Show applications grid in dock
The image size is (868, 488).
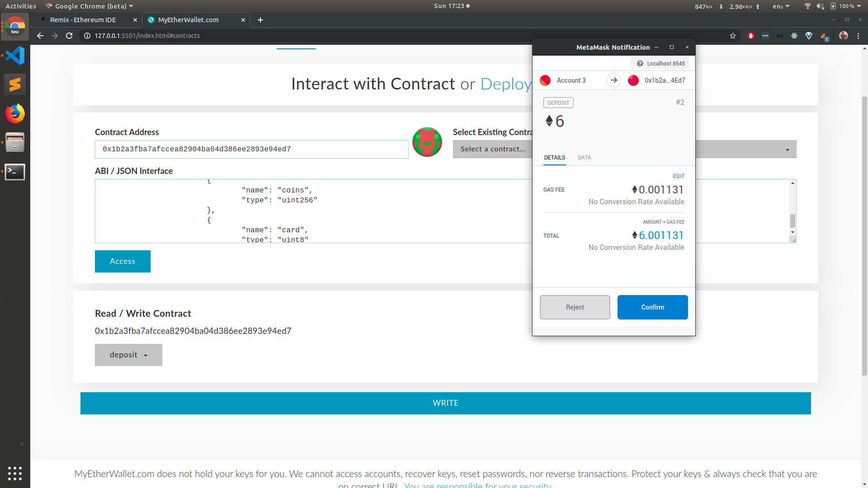point(15,473)
